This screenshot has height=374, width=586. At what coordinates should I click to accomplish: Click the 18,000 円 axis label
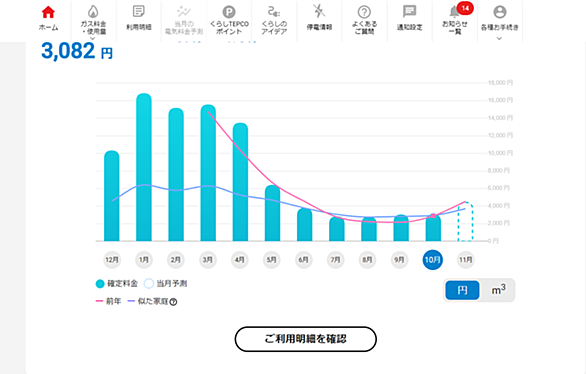(500, 83)
